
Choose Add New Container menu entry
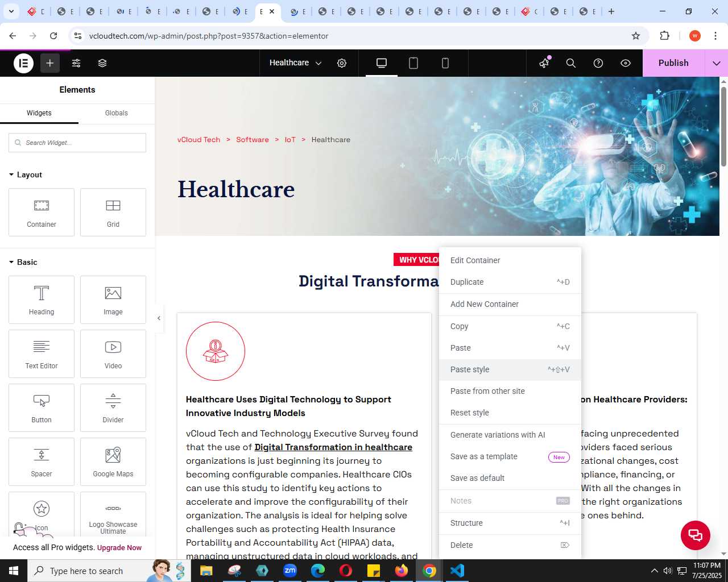tap(510, 304)
